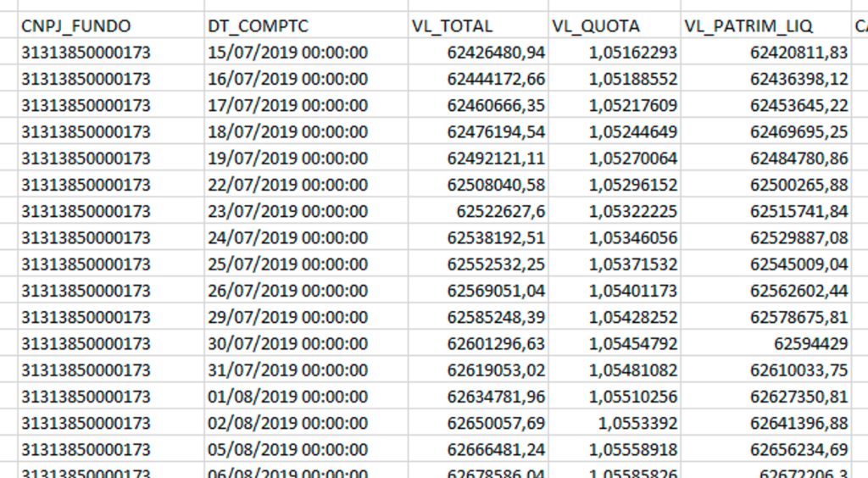Click the cell with 62619053,02
The image size is (868, 478).
478,370
